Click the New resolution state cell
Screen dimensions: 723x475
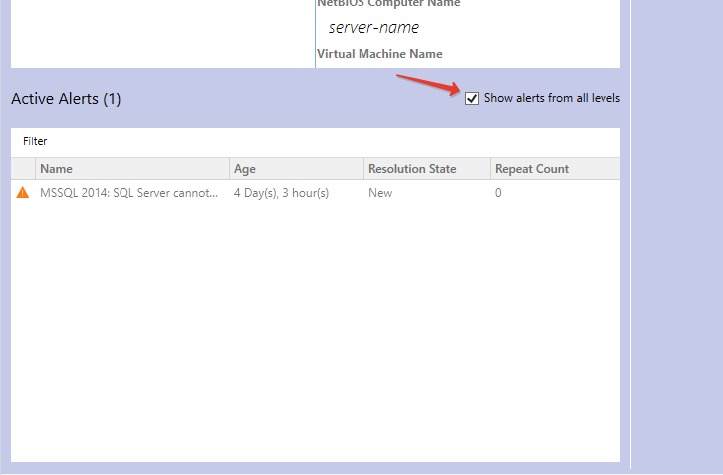380,193
